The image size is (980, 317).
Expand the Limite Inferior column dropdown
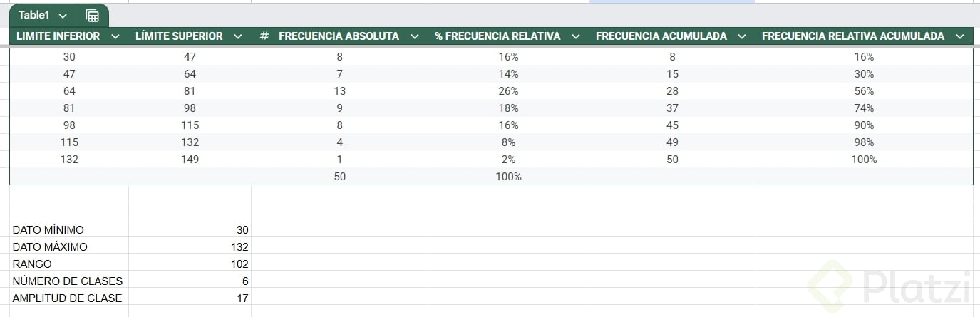click(115, 36)
